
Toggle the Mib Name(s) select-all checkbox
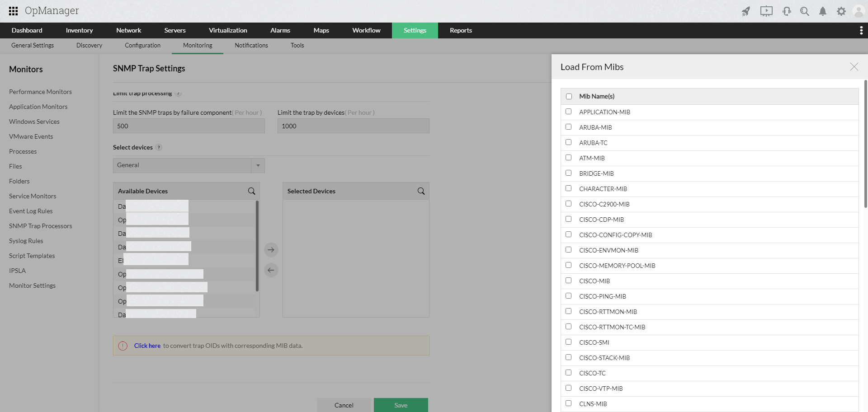569,96
